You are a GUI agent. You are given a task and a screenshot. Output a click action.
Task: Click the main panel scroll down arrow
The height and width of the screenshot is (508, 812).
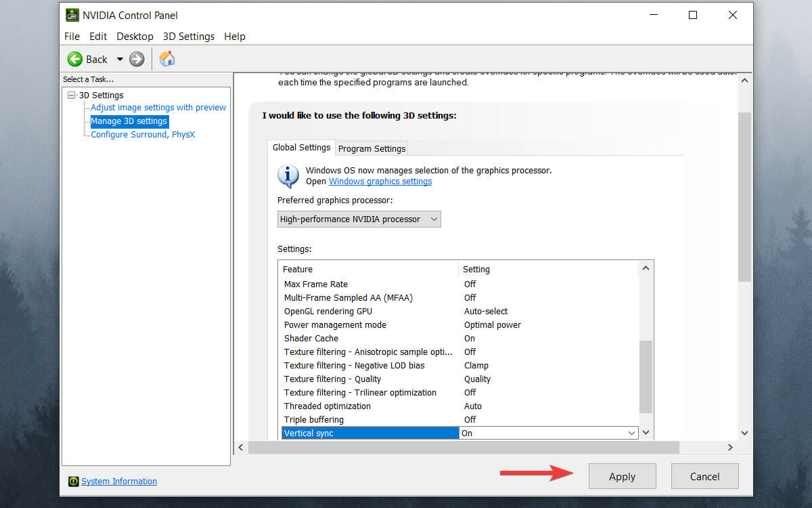[x=744, y=433]
